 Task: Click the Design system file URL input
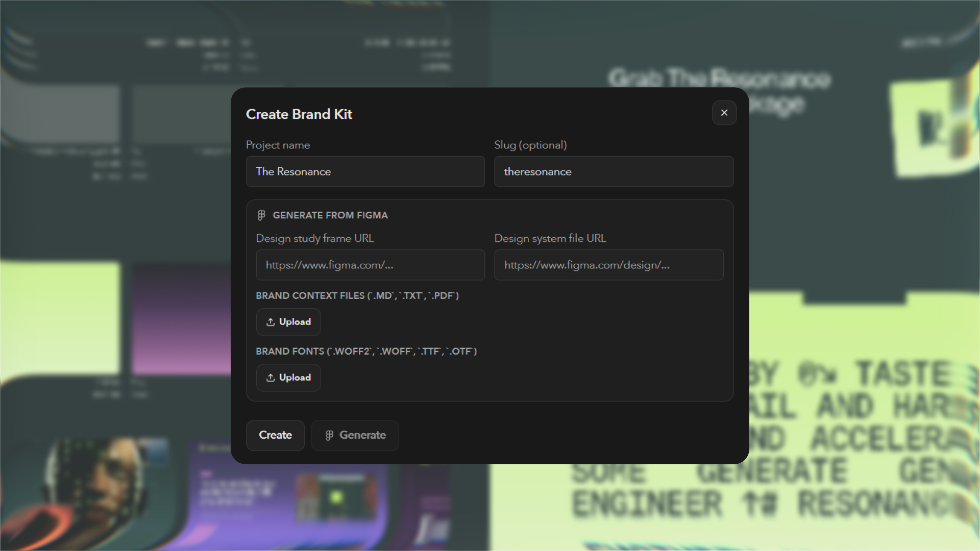[x=608, y=265]
